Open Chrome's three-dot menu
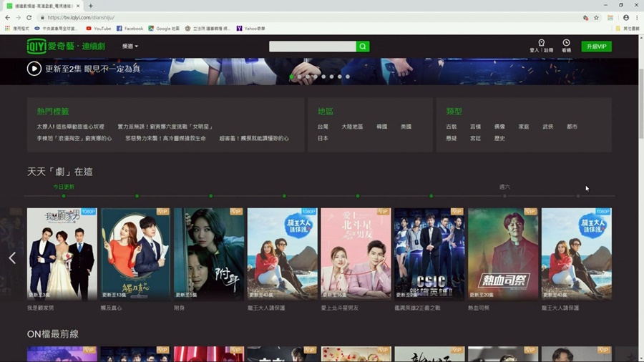The height and width of the screenshot is (362, 644). (x=636, y=18)
